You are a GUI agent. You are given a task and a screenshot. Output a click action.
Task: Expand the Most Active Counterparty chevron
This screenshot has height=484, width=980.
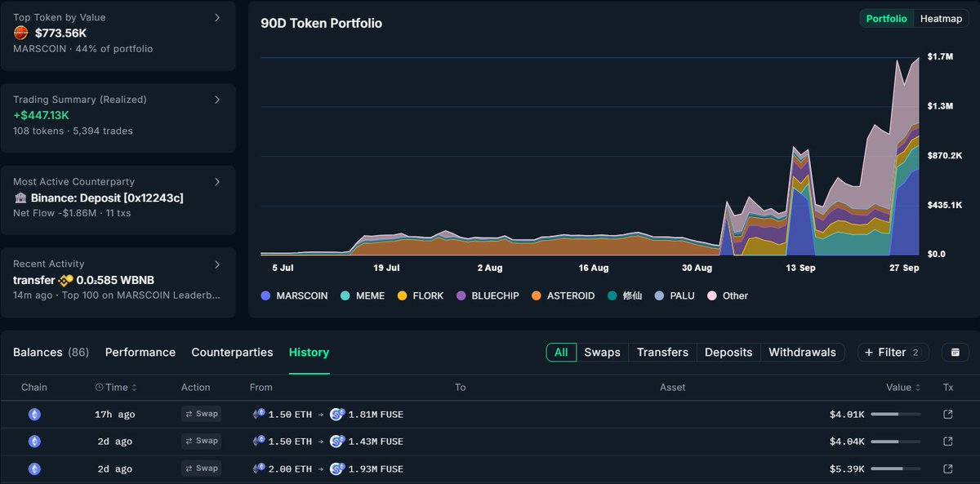pyautogui.click(x=217, y=182)
